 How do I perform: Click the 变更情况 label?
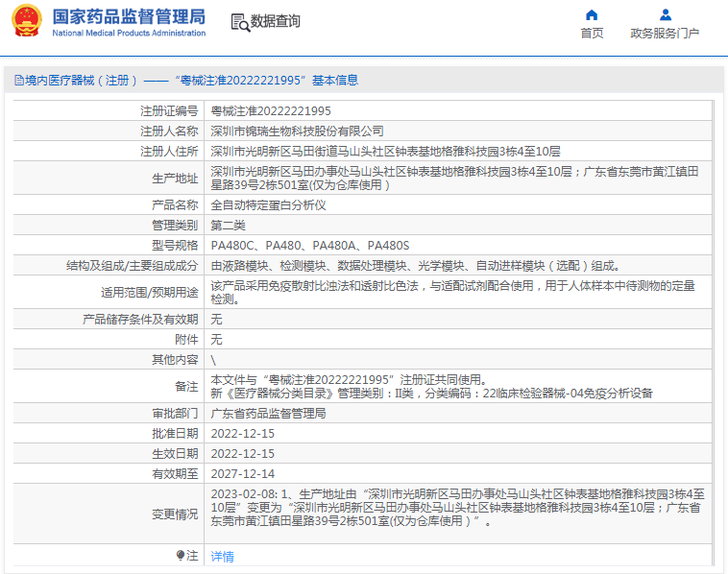[x=175, y=514]
